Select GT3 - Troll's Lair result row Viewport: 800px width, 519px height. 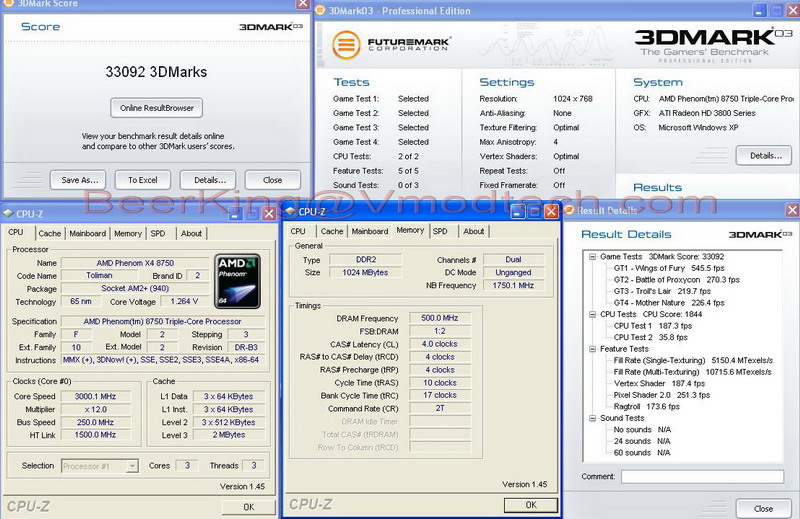click(x=662, y=291)
